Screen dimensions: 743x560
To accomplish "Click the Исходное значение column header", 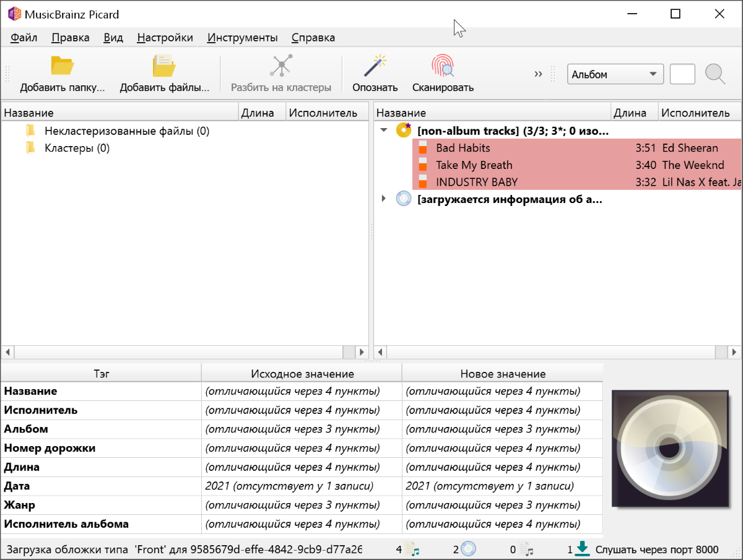I will (302, 373).
